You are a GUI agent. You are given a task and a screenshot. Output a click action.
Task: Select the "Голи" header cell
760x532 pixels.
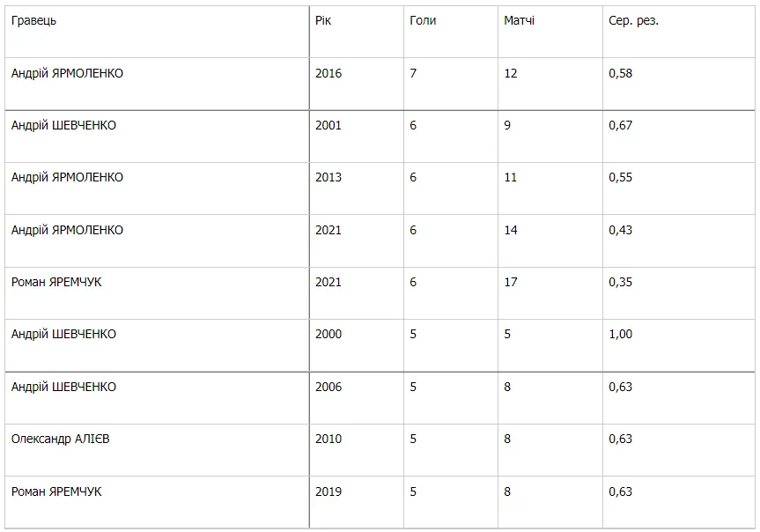(x=423, y=20)
